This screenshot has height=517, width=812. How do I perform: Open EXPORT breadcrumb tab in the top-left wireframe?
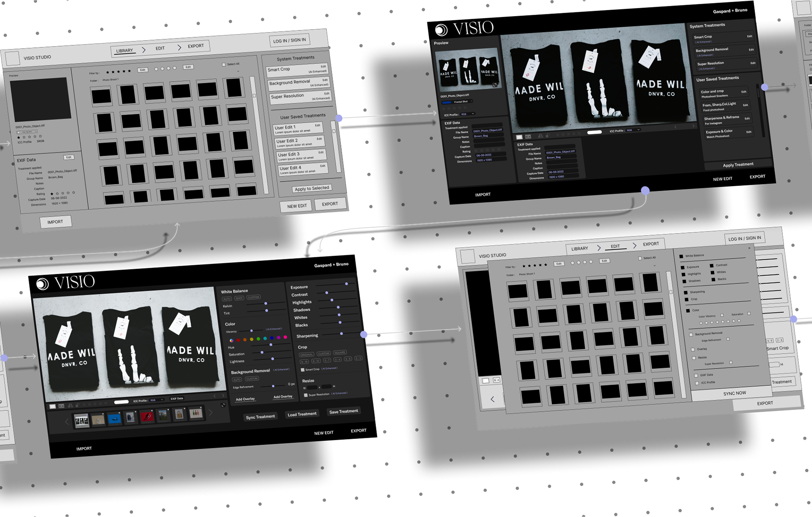coord(195,46)
